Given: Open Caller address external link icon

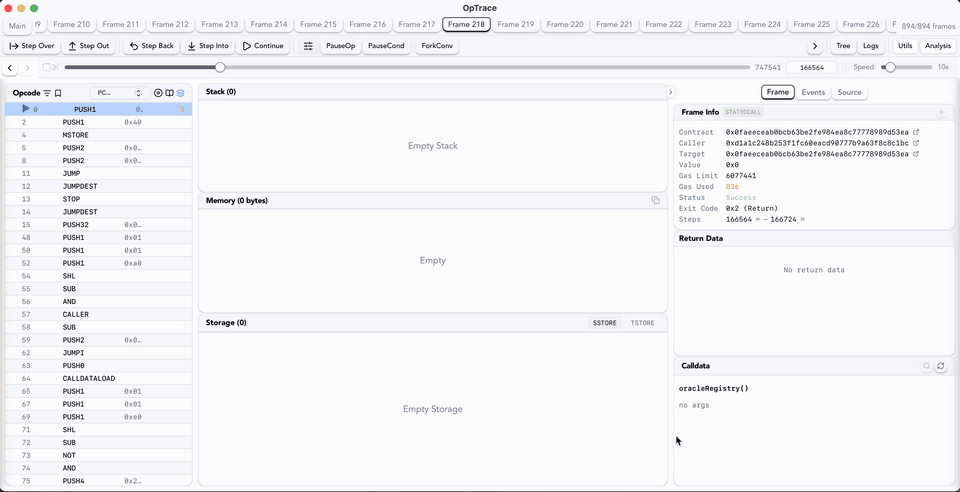Looking at the screenshot, I should [916, 143].
